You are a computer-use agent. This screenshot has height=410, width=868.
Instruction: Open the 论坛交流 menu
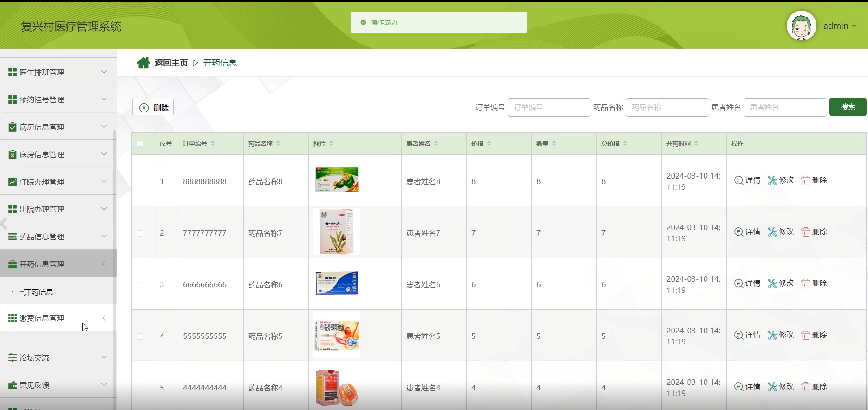click(58, 357)
